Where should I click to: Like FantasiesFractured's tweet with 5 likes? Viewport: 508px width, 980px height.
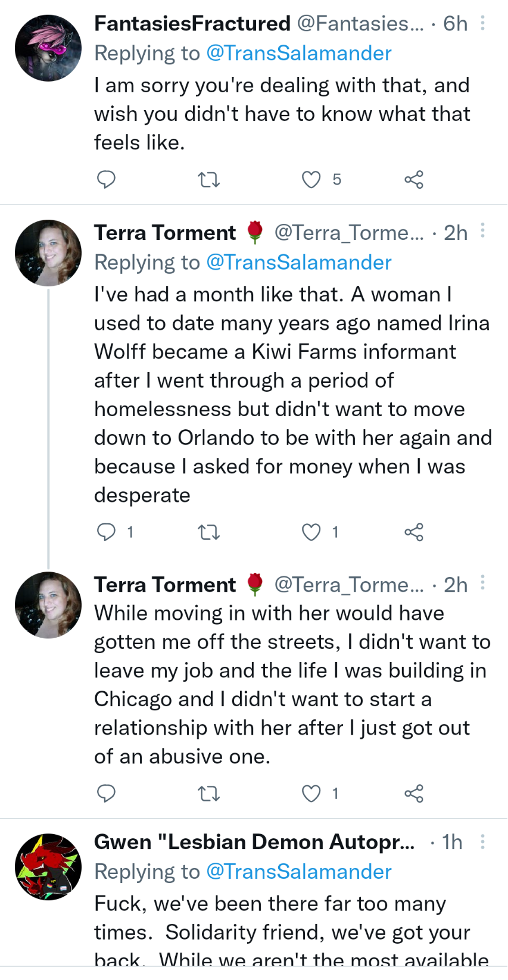point(311,179)
